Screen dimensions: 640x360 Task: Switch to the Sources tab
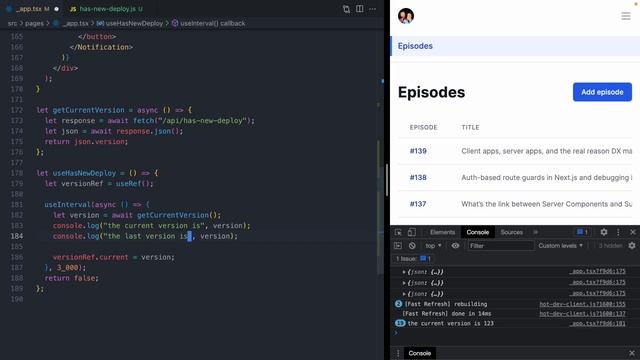click(x=511, y=232)
